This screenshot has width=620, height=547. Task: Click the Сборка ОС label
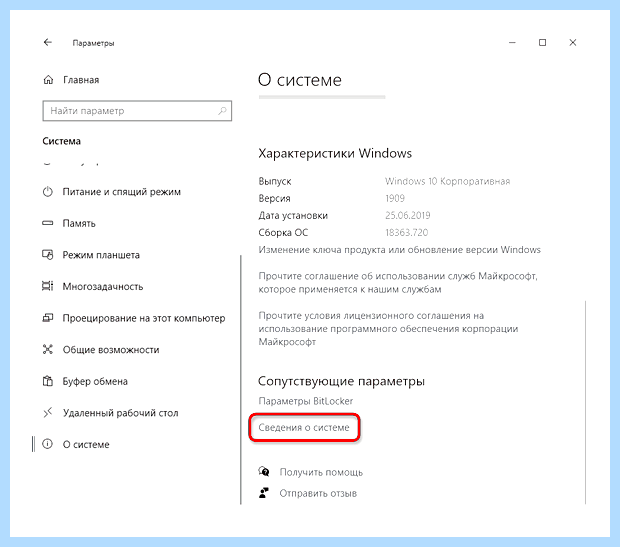[x=283, y=233]
